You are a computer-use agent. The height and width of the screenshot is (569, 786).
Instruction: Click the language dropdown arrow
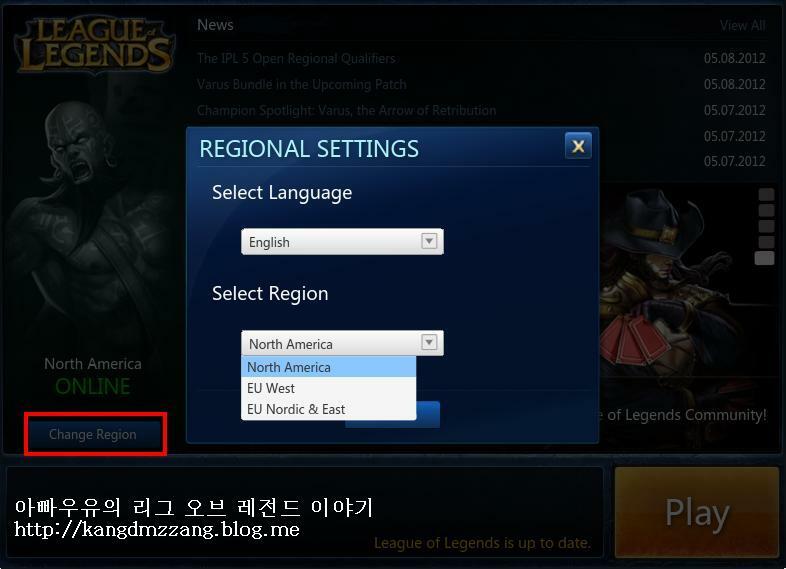click(429, 241)
